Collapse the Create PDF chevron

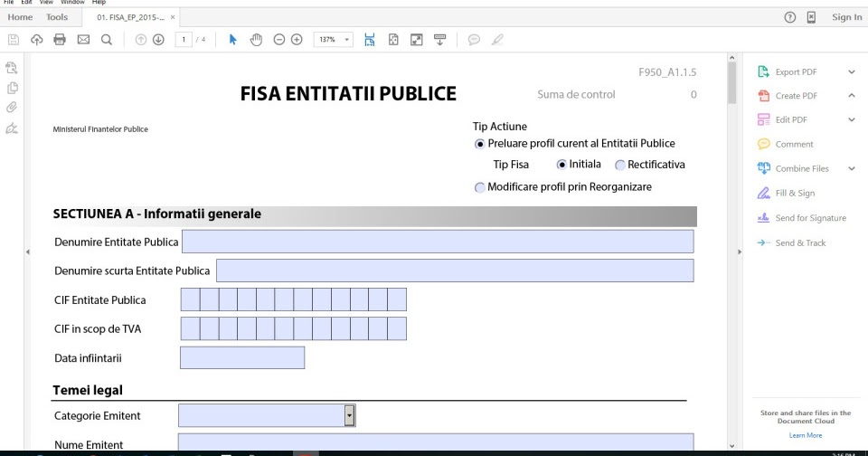pos(852,95)
